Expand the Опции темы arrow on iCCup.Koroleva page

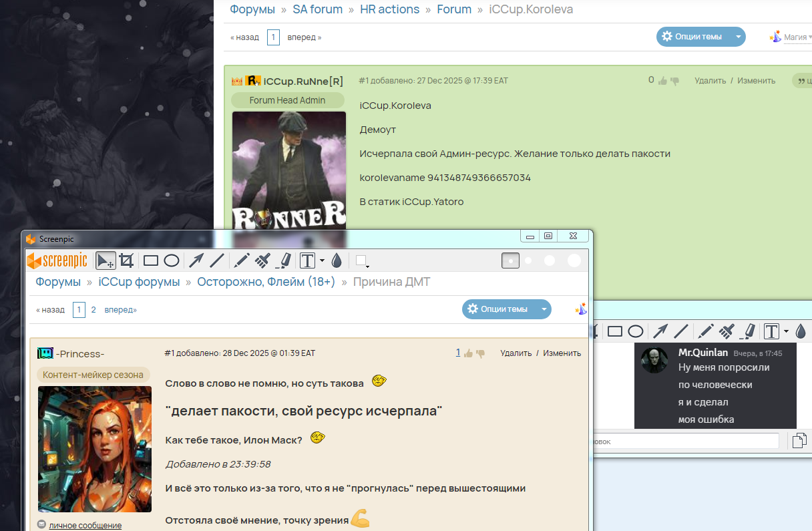pos(738,37)
